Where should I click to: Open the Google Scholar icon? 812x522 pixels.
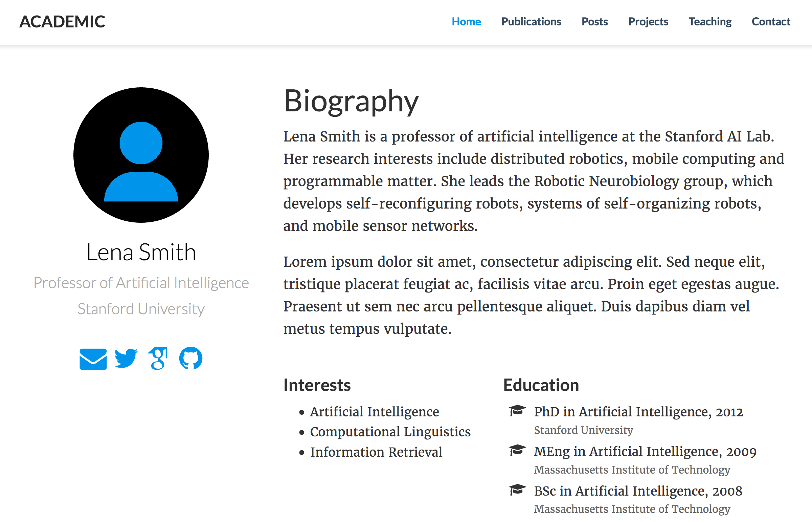[x=158, y=358]
